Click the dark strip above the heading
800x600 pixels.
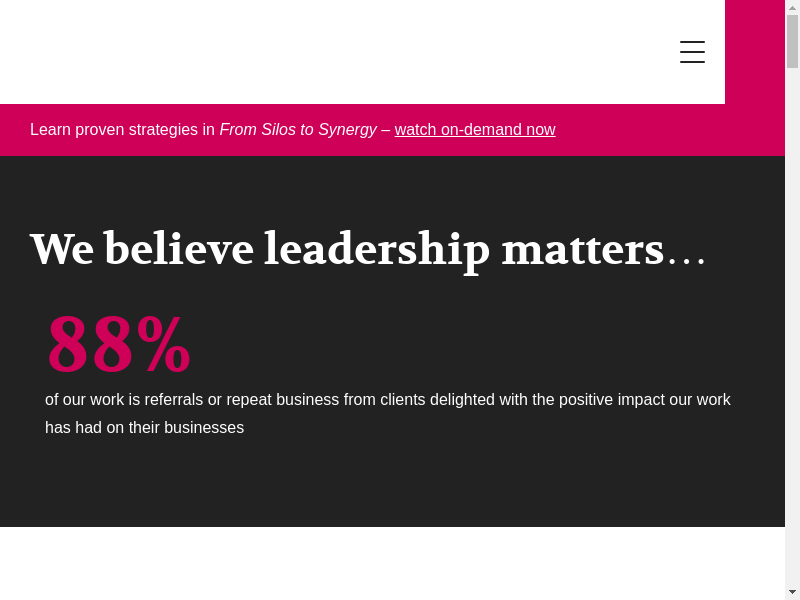coord(392,188)
